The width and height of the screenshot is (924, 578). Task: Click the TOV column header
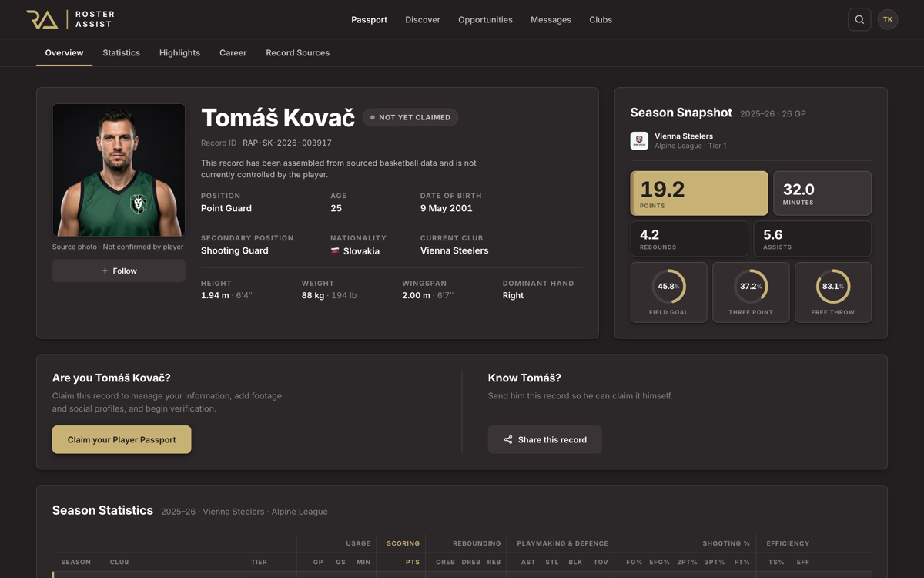pyautogui.click(x=601, y=562)
